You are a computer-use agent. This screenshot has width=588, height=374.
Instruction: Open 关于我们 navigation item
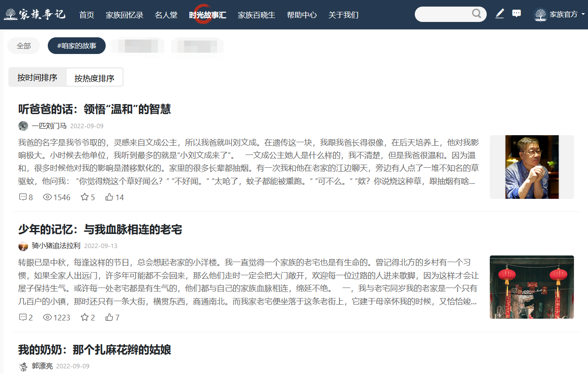pyautogui.click(x=343, y=15)
